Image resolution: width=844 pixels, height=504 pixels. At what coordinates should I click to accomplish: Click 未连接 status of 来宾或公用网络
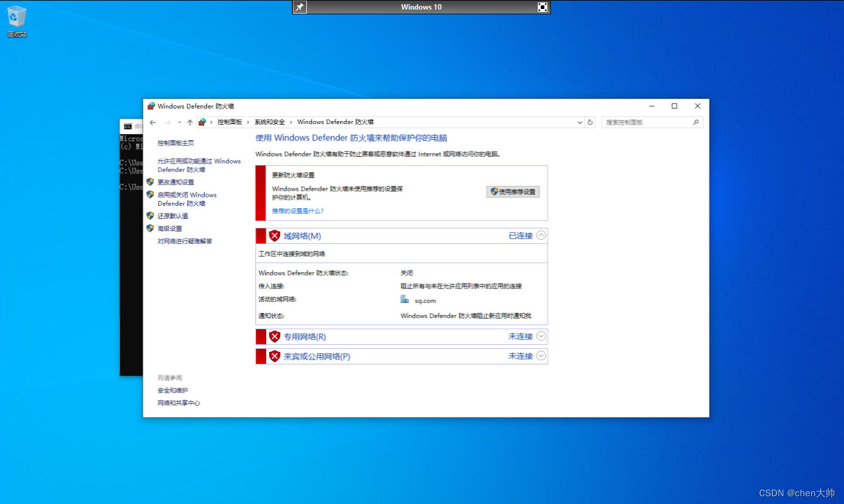pos(520,357)
